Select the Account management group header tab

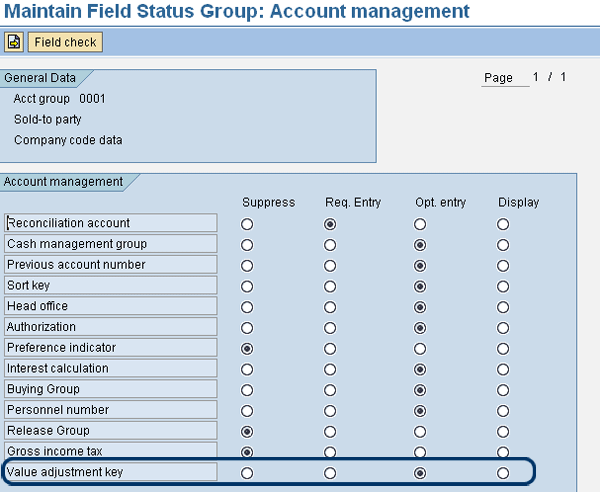coord(65,182)
